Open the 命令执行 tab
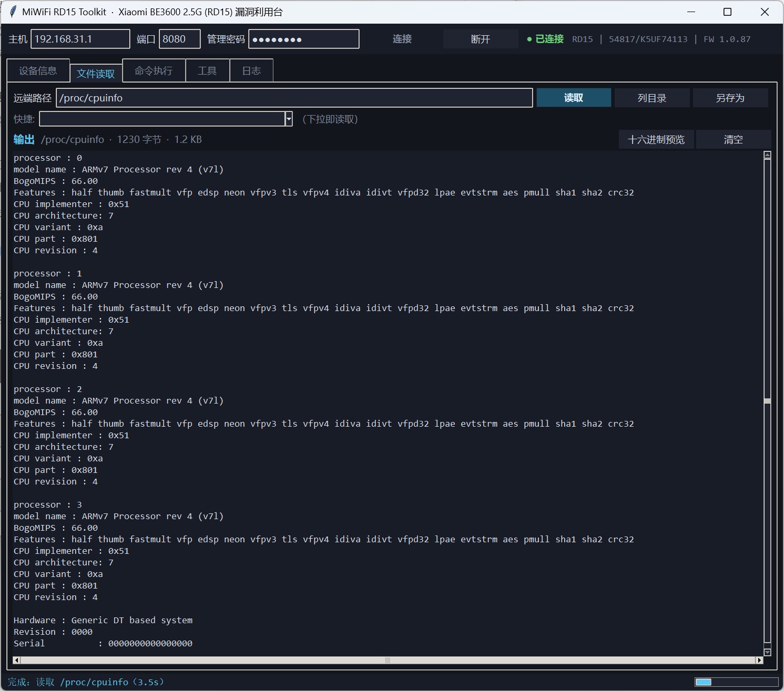Viewport: 784px width, 691px height. [x=154, y=70]
